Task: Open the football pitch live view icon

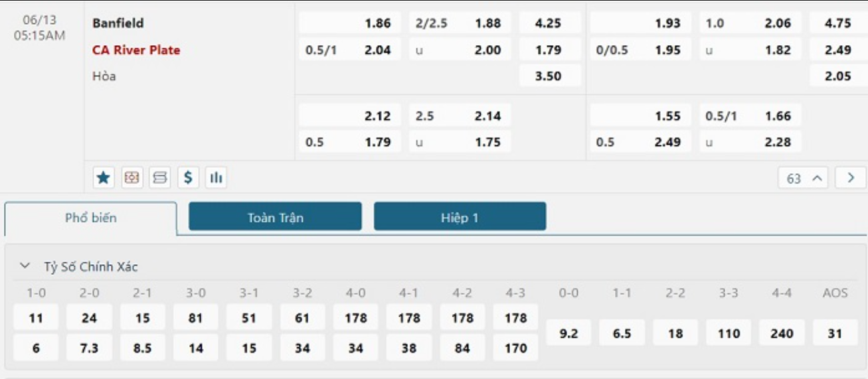Action: (x=132, y=177)
